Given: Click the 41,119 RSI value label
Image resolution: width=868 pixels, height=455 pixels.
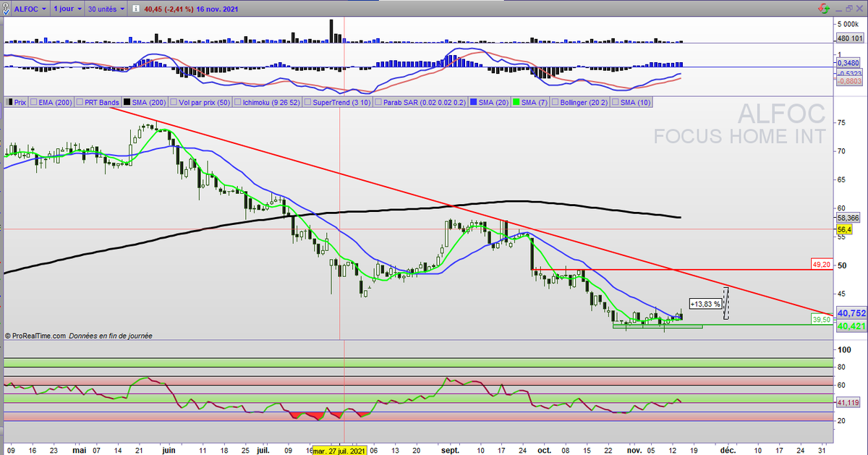Looking at the screenshot, I should tap(847, 403).
